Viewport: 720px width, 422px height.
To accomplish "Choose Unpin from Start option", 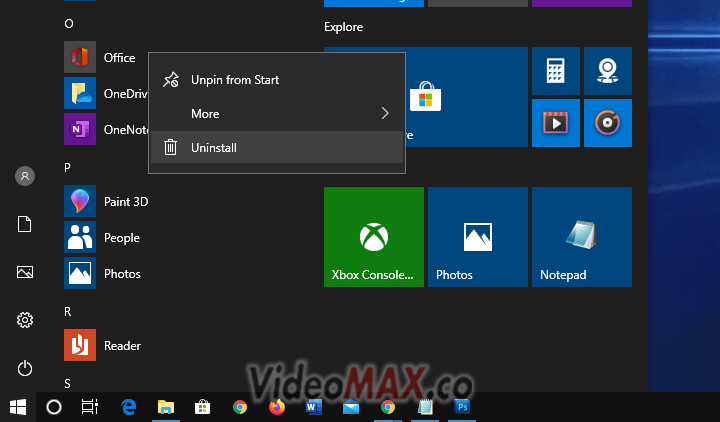I will 277,80.
